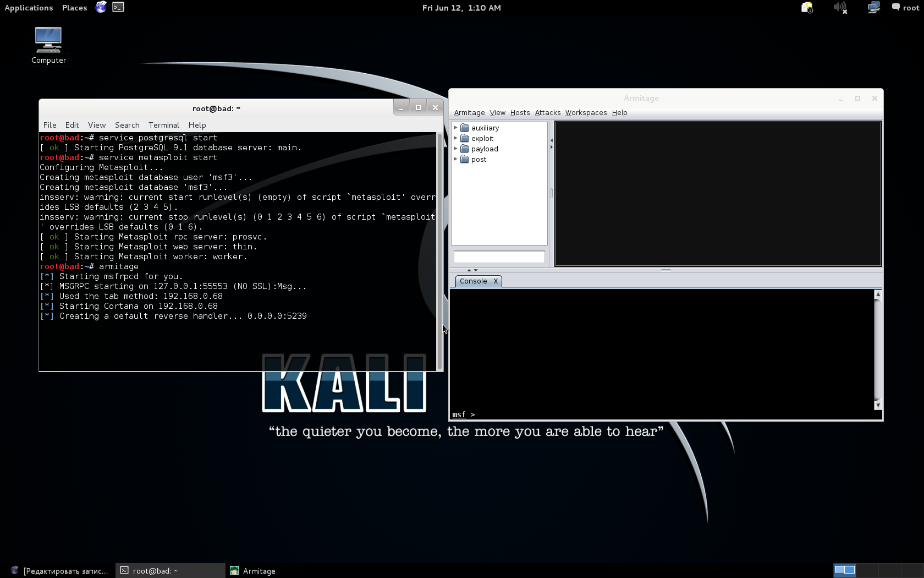Viewport: 924px width, 578px height.
Task: Expand the exploit module tree
Action: click(455, 138)
